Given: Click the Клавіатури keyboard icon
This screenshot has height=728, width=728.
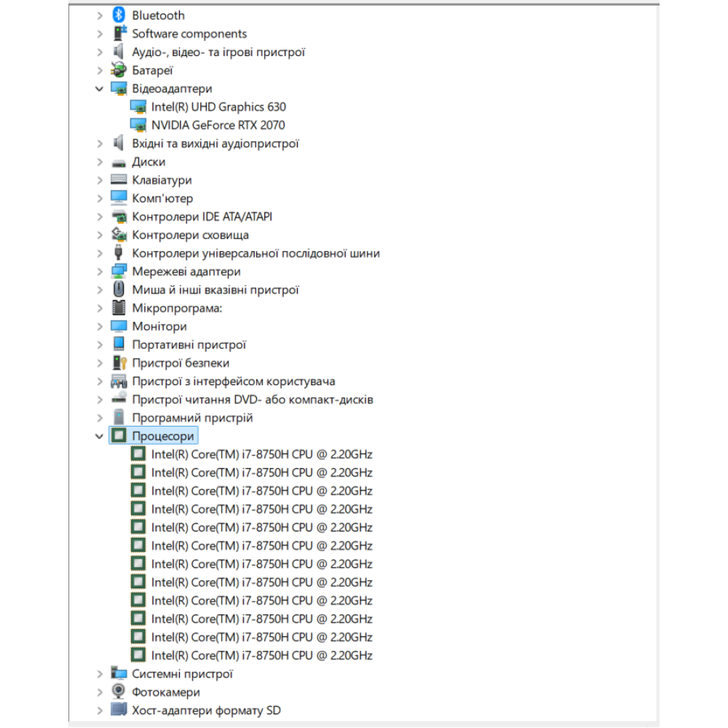Looking at the screenshot, I should click(119, 180).
